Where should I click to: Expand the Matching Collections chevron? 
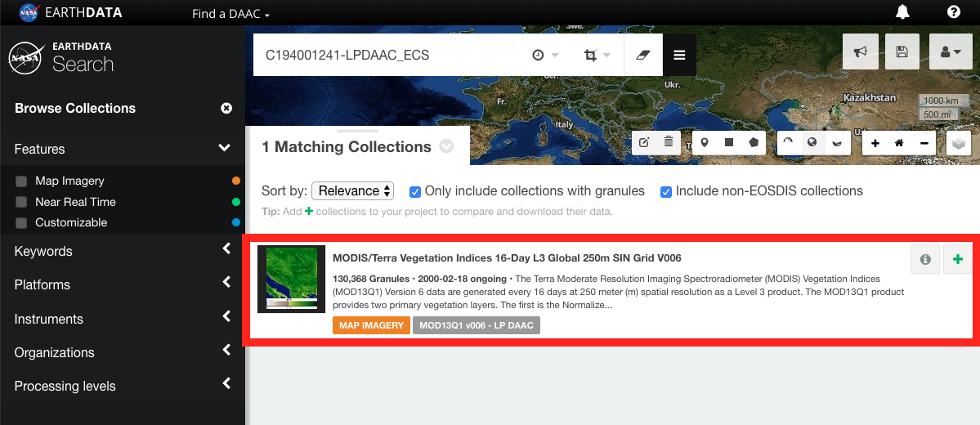[446, 147]
